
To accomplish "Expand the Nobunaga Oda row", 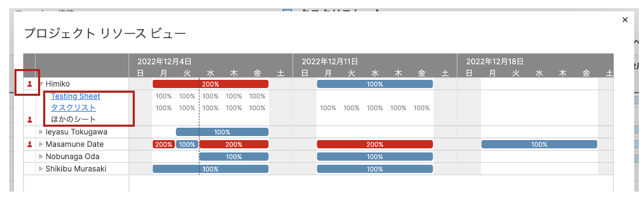I will [x=41, y=157].
